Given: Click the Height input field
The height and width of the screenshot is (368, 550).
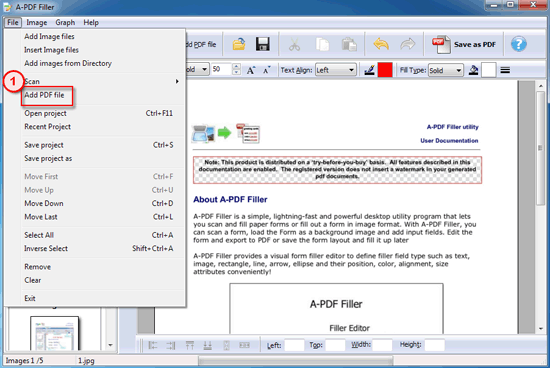Looking at the screenshot, I should point(435,345).
